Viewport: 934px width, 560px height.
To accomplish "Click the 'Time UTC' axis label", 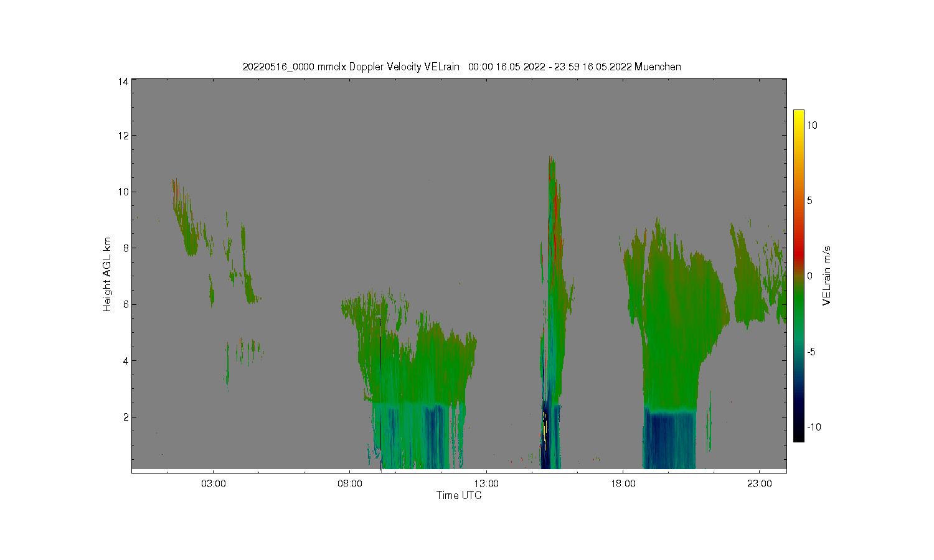I will pos(459,495).
